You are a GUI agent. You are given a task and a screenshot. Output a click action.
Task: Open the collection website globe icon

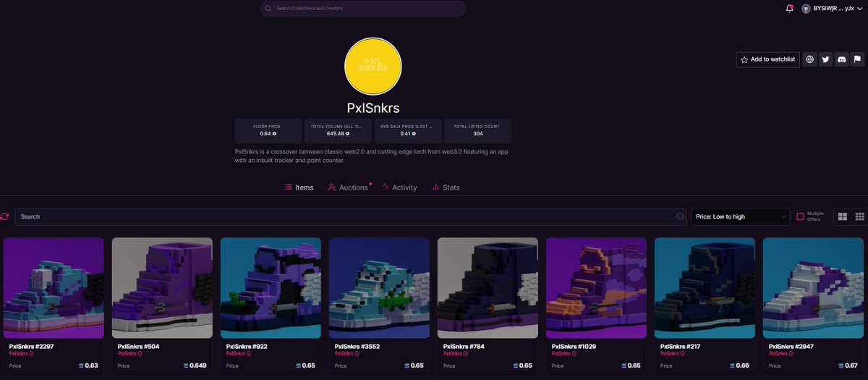click(809, 59)
